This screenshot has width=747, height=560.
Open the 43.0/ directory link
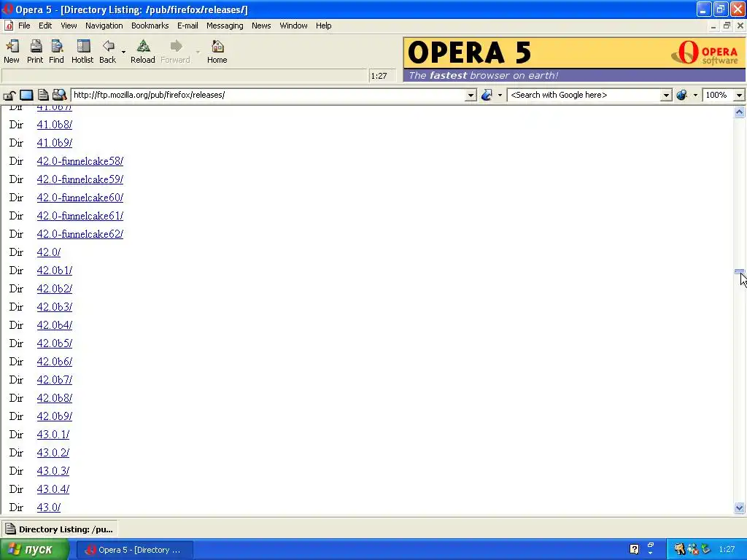pyautogui.click(x=49, y=507)
